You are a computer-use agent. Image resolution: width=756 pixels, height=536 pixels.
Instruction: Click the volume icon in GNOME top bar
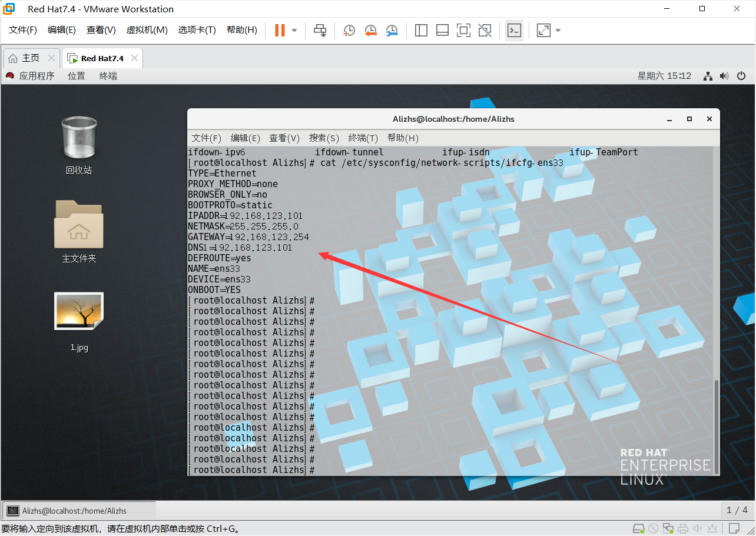tap(724, 76)
